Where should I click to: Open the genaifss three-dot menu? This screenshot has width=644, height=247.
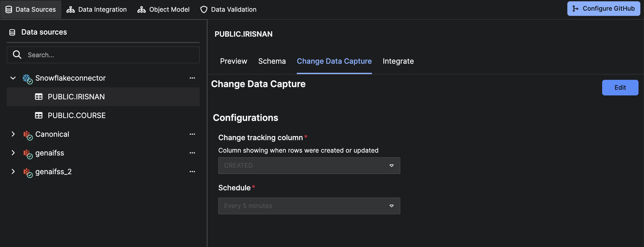click(192, 153)
